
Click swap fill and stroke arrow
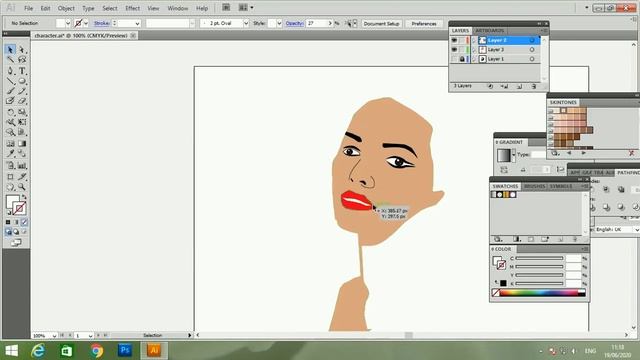point(24,197)
